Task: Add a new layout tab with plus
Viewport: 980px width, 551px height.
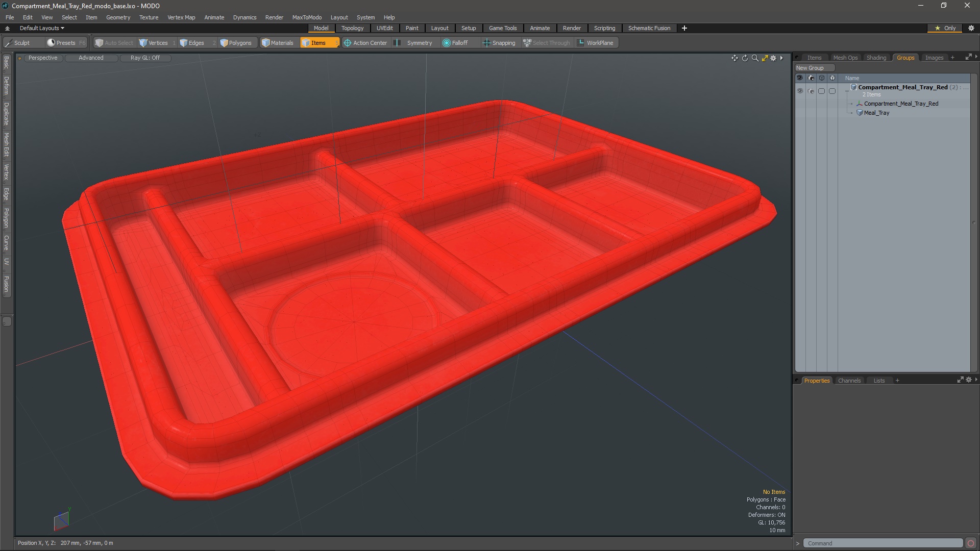Action: click(684, 28)
